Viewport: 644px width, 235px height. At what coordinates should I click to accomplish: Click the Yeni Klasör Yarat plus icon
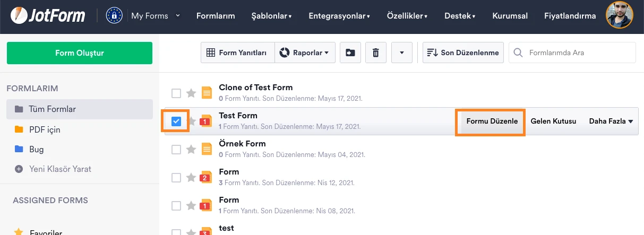pyautogui.click(x=19, y=169)
